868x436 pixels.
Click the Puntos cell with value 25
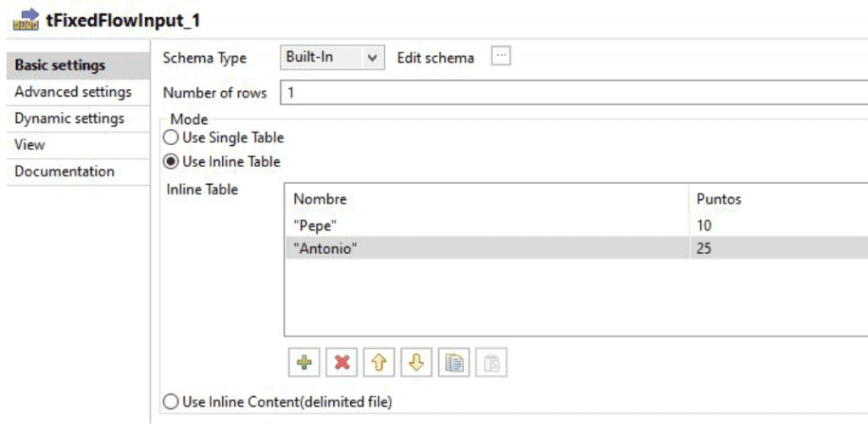click(x=779, y=248)
